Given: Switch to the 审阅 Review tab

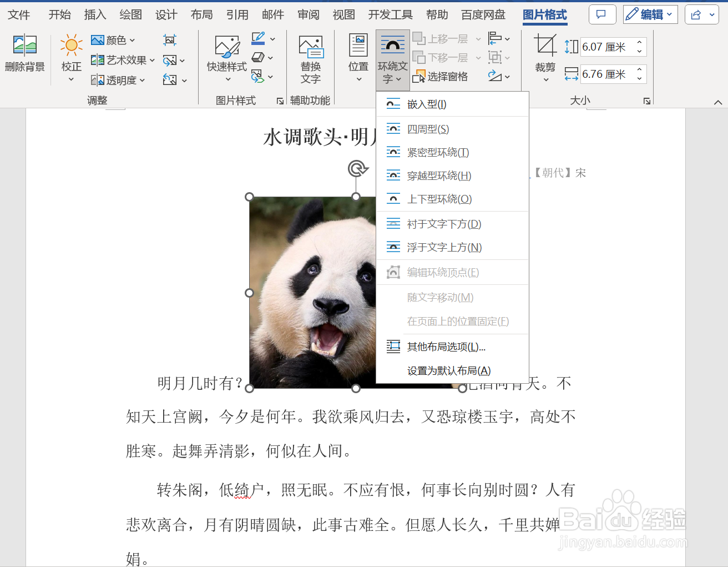Looking at the screenshot, I should [x=309, y=14].
